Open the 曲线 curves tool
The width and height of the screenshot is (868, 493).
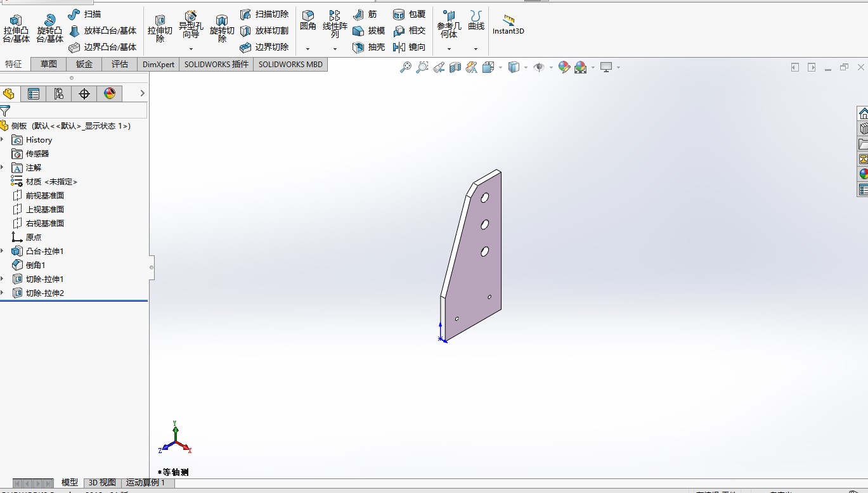pyautogui.click(x=476, y=21)
